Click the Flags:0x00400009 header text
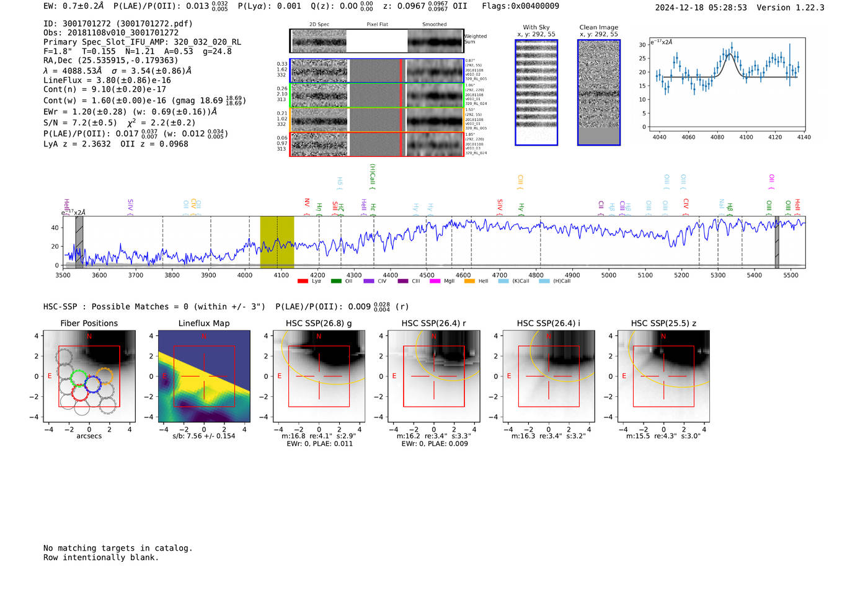This screenshot has height=591, width=868. tap(520, 6)
